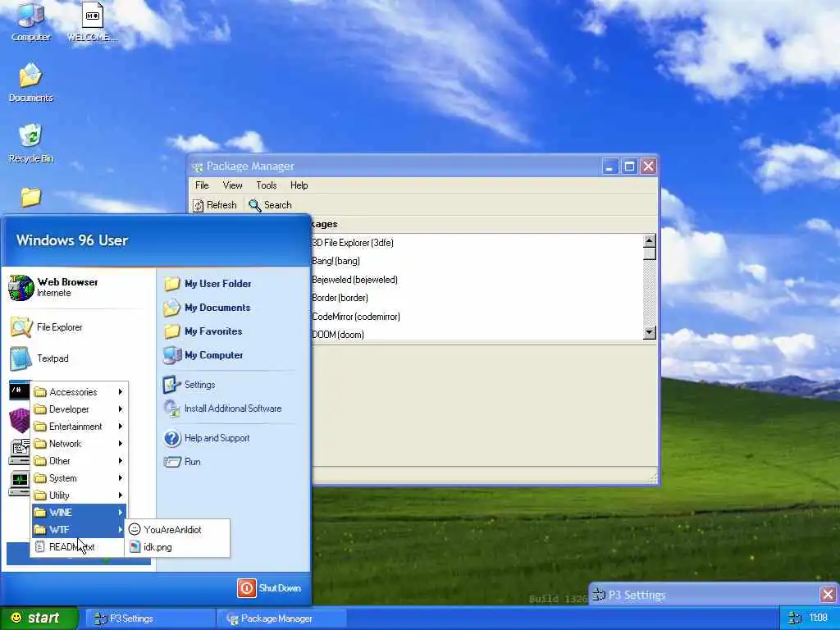The width and height of the screenshot is (840, 630).
Task: Select DOOM (doom) package
Action: (477, 335)
